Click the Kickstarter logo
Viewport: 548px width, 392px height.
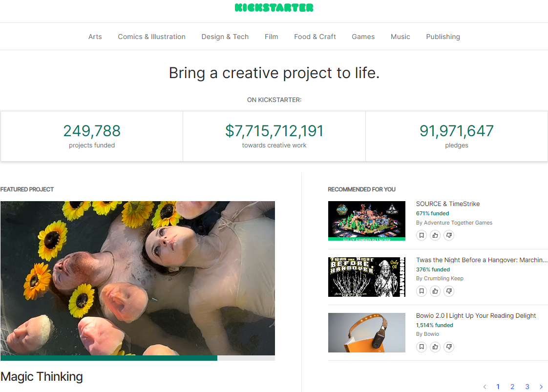(x=274, y=8)
